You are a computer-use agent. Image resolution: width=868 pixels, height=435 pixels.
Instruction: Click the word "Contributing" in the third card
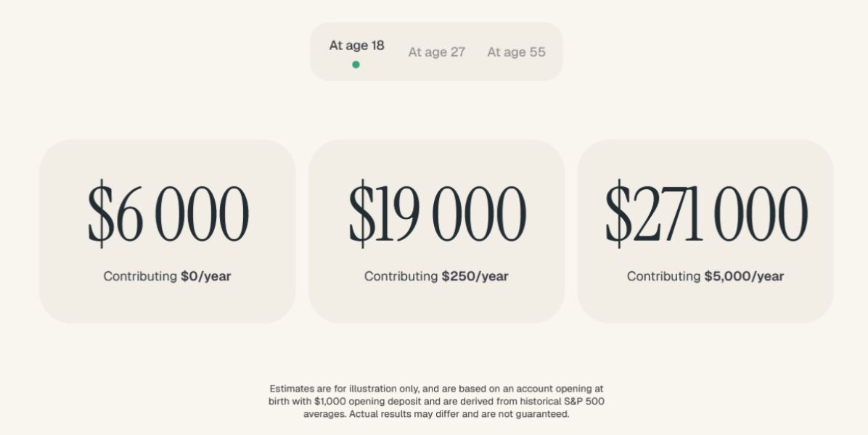pos(664,276)
